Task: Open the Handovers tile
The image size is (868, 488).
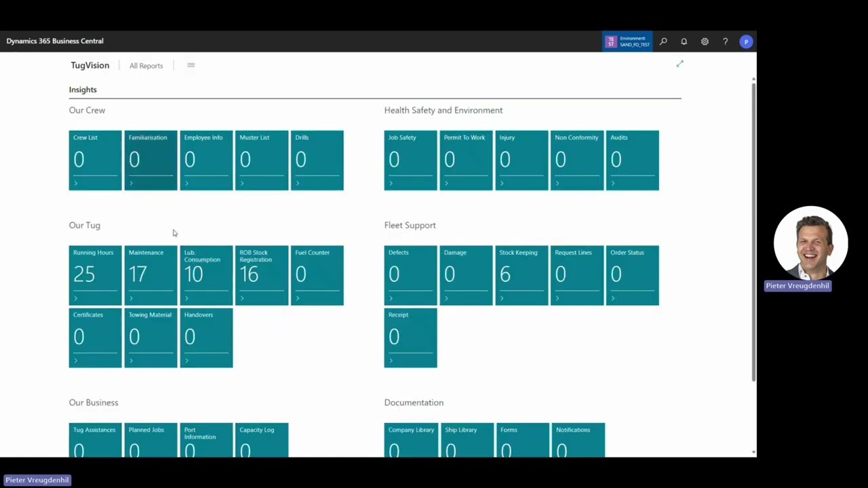Action: coord(206,338)
